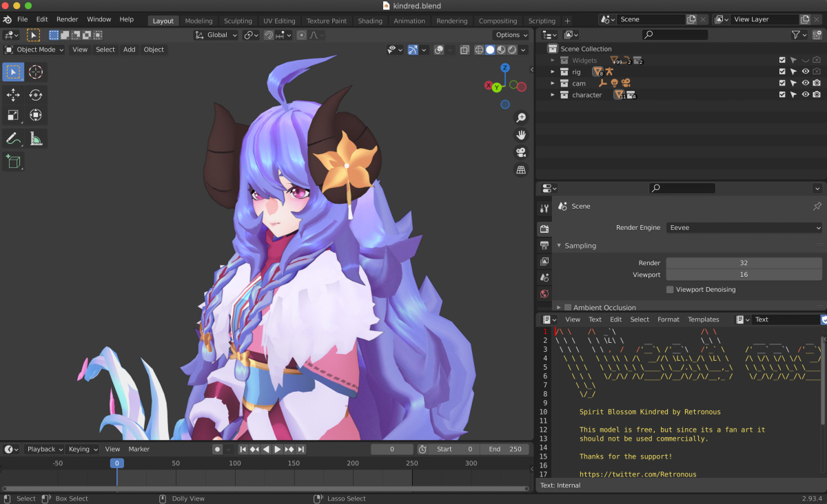
Task: Activate the Transform tool
Action: [x=36, y=115]
